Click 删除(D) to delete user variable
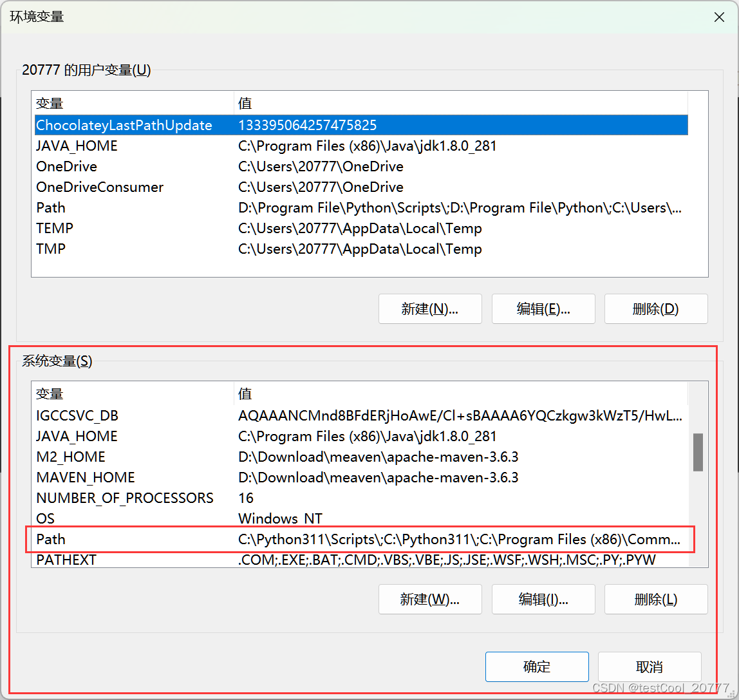 tap(655, 308)
